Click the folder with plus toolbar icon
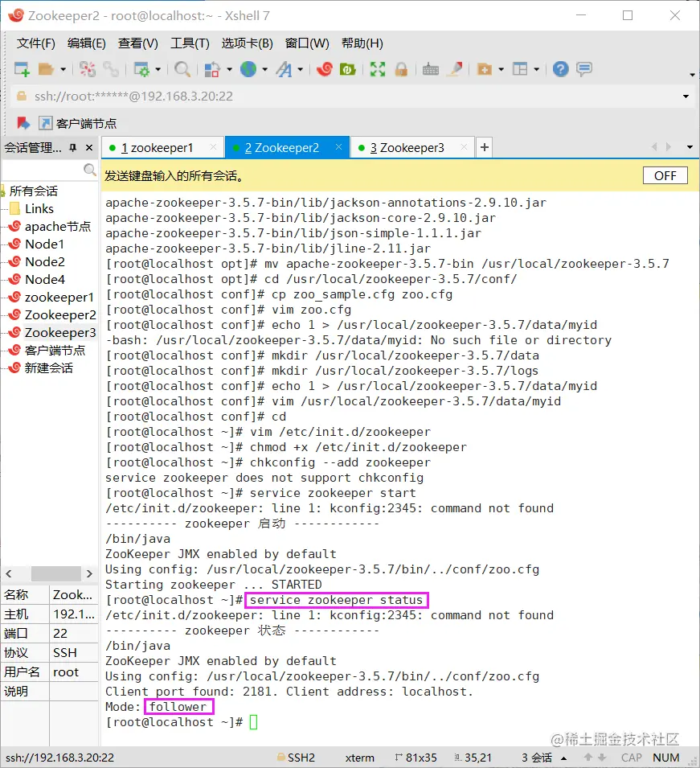The width and height of the screenshot is (700, 768). (485, 69)
